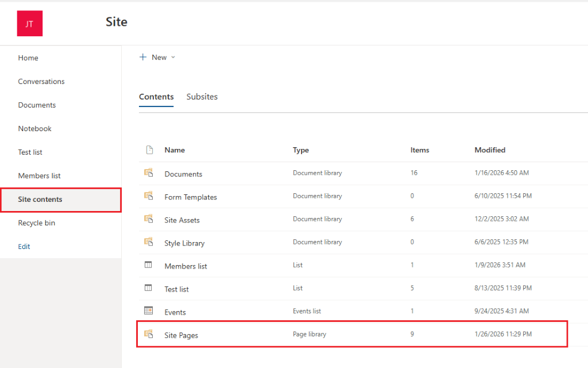Click the Members list icon
The height and width of the screenshot is (368, 588).
point(149,264)
